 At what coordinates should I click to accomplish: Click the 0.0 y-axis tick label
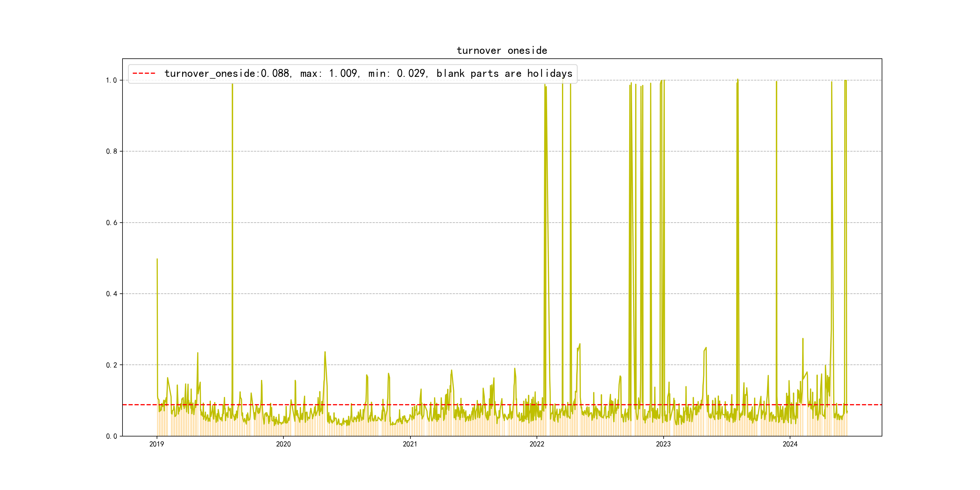(x=112, y=436)
